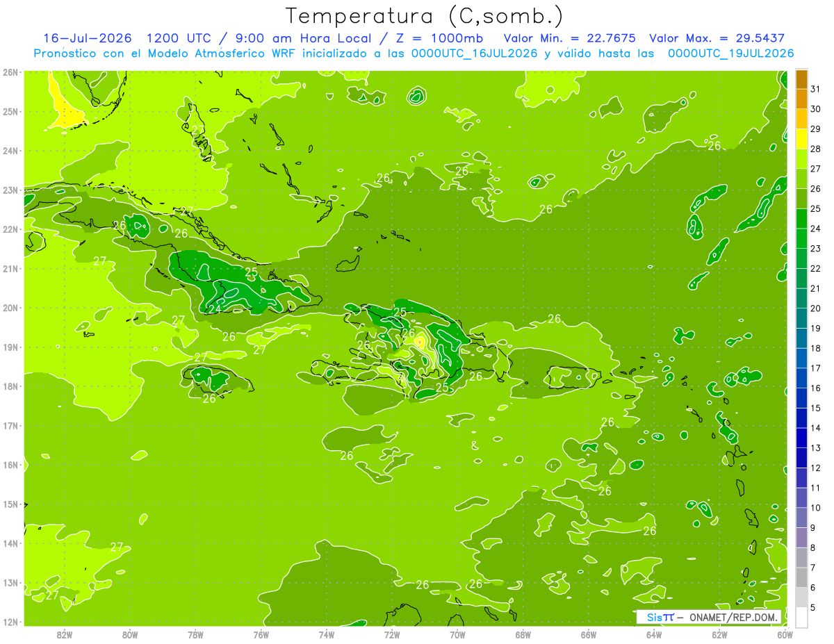Click the longitude label '62W'
Image resolution: width=834 pixels, height=644 pixels.
[719, 634]
